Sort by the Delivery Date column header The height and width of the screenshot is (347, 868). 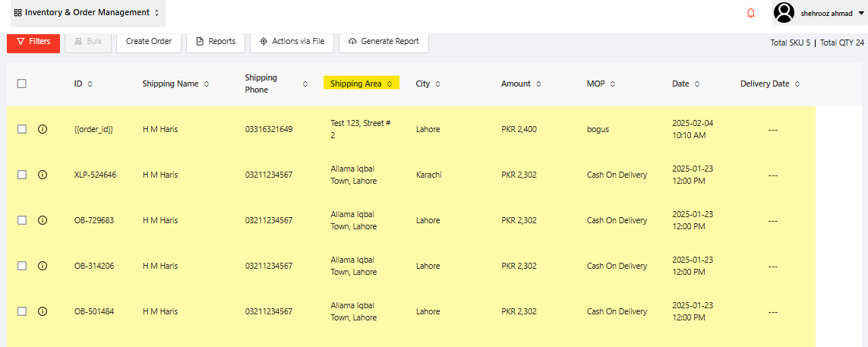click(x=770, y=84)
